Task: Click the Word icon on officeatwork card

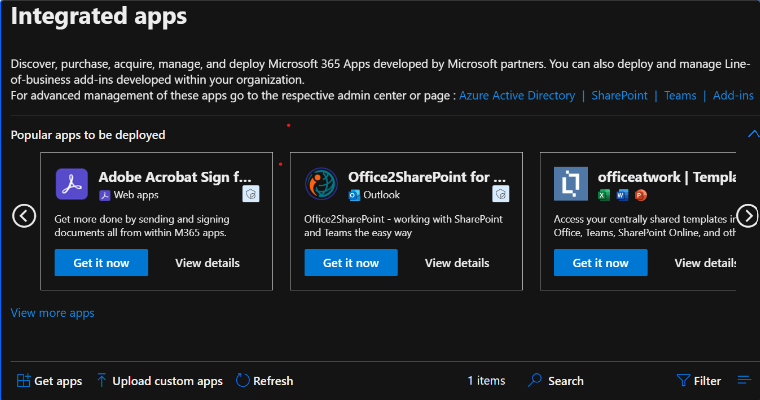Action: pos(622,195)
